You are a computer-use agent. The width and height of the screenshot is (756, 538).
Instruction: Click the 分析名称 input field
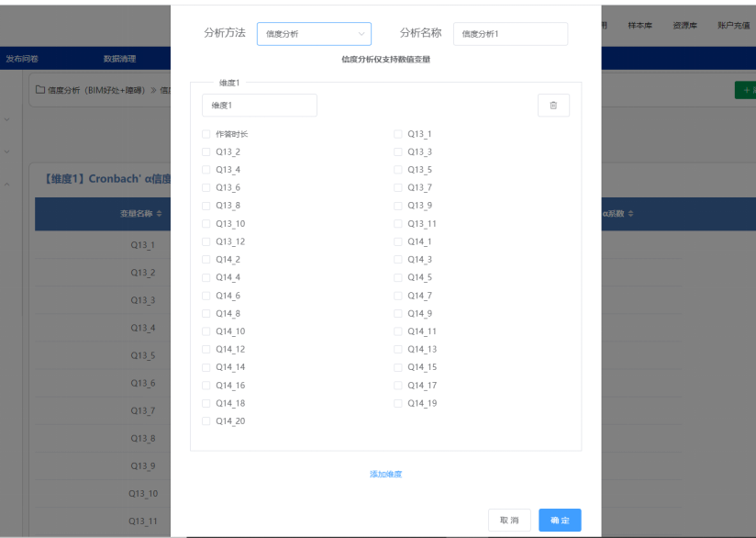tap(510, 33)
